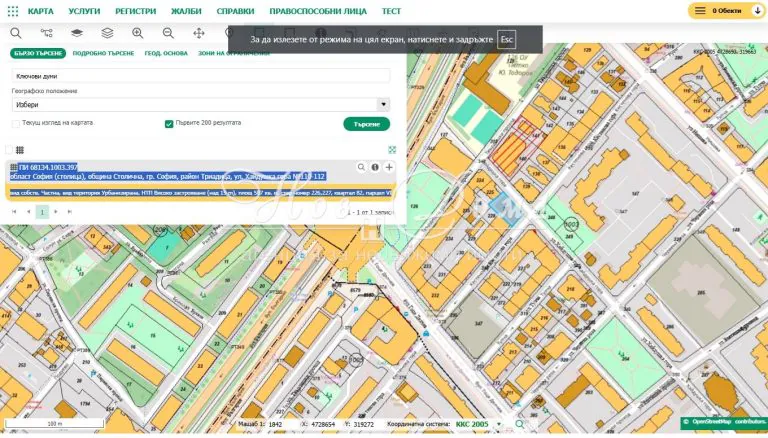
Task: Click the zoom in magnifier tool
Action: pyautogui.click(x=138, y=33)
